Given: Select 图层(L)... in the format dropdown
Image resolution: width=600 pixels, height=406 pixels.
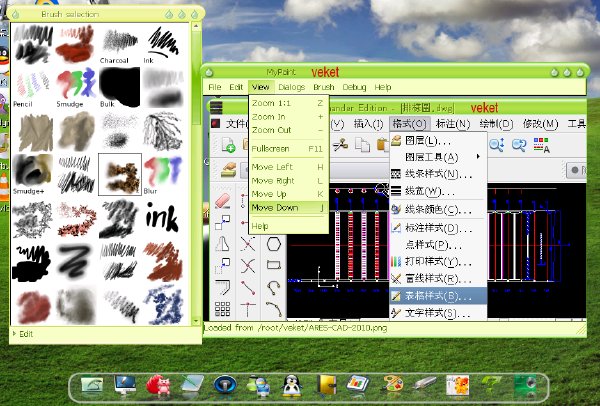Looking at the screenshot, I should click(x=438, y=141).
